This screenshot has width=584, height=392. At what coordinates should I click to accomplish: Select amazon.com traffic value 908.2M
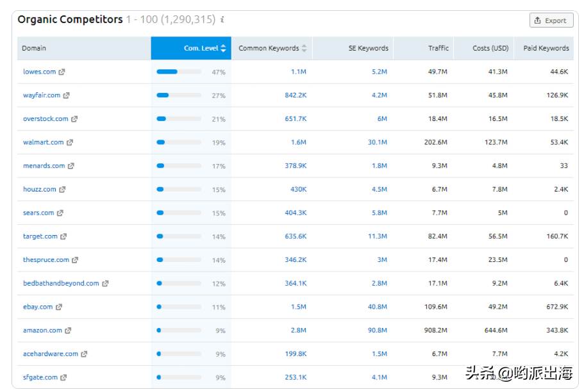click(x=435, y=330)
